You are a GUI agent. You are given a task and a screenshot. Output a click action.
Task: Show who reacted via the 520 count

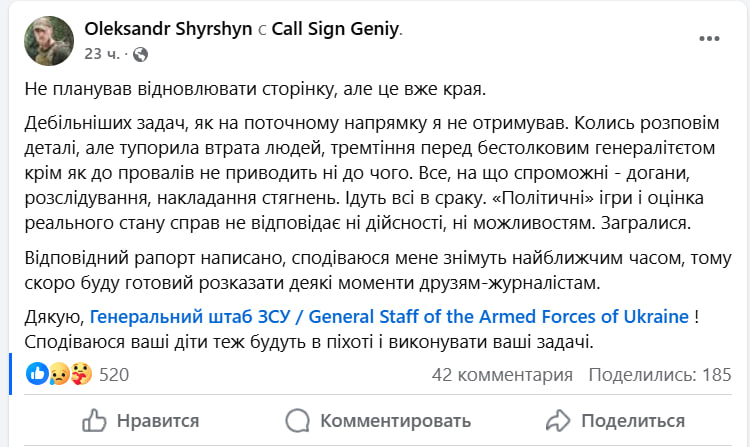(x=115, y=375)
